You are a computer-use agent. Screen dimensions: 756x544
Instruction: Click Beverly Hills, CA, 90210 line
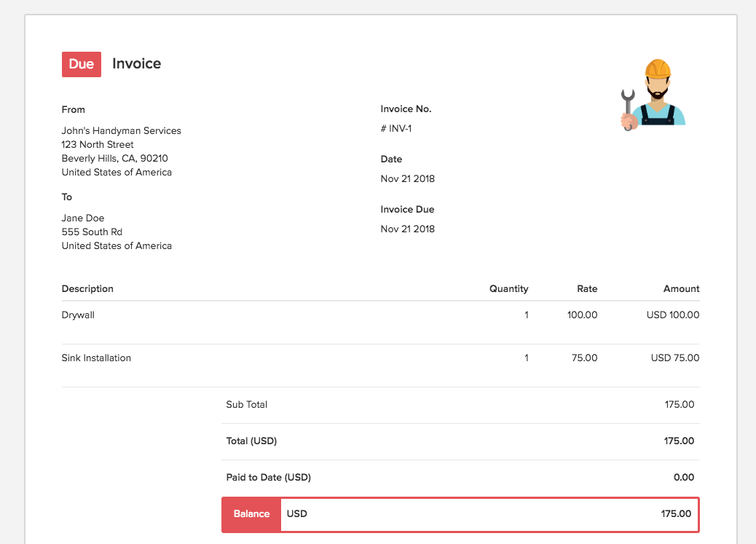[x=115, y=158]
